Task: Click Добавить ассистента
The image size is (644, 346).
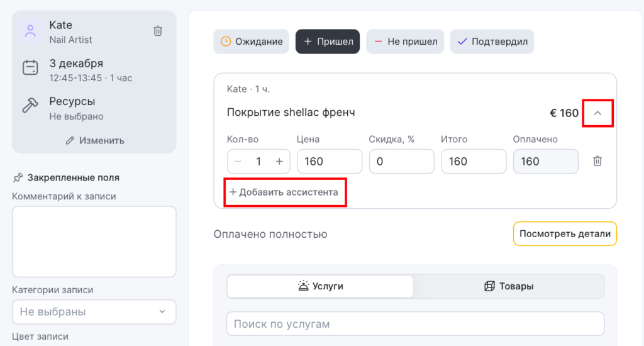Action: [x=284, y=192]
